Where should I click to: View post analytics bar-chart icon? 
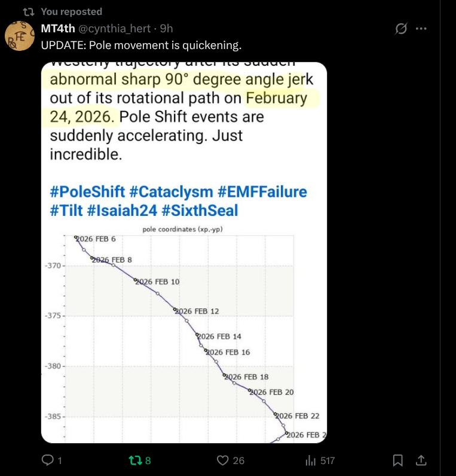click(311, 460)
